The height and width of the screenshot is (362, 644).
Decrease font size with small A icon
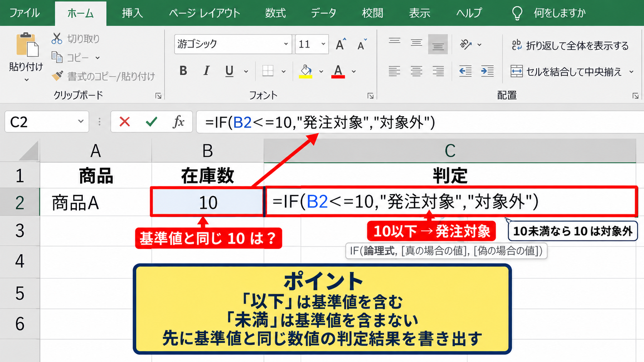point(362,45)
